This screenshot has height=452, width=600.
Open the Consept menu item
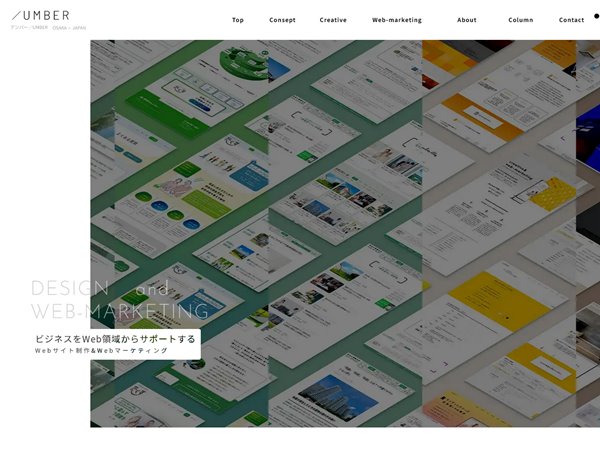tap(282, 20)
